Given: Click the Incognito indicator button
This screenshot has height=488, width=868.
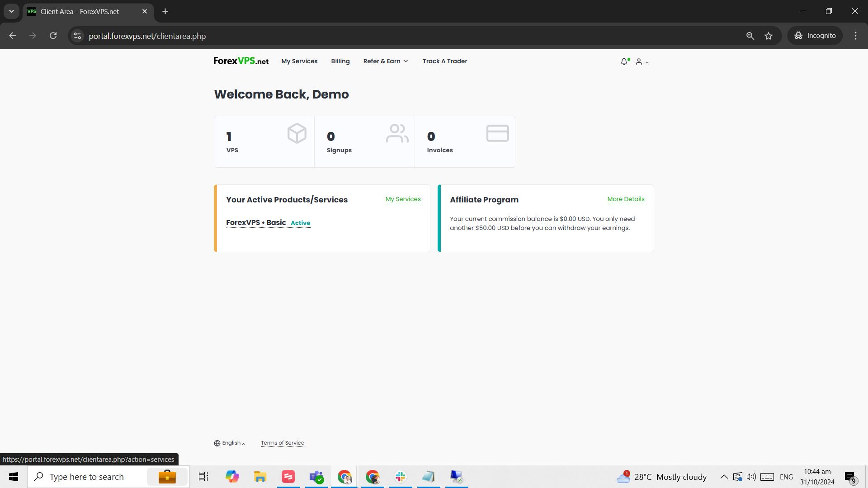Looking at the screenshot, I should click(x=815, y=36).
